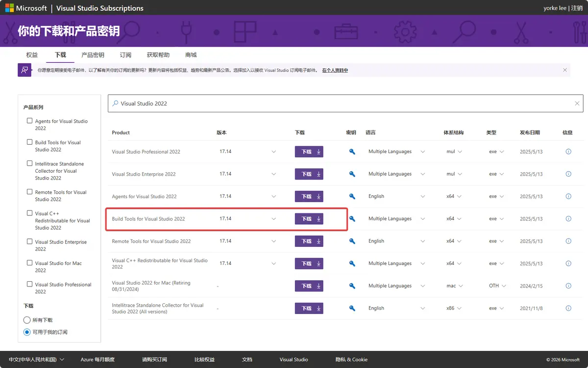Open the 中文(中华人民共和国) language selector in footer

click(37, 360)
